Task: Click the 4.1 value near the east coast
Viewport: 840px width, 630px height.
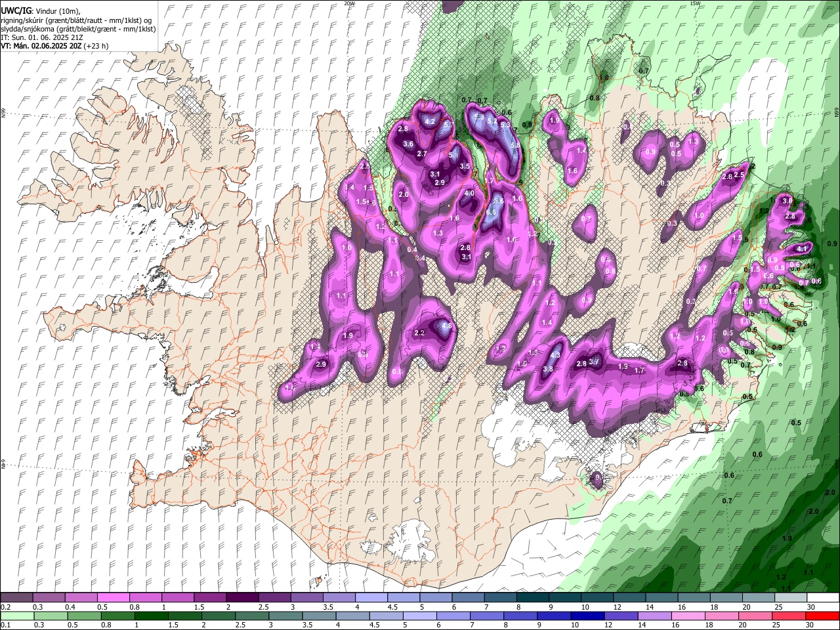Action: (x=801, y=249)
